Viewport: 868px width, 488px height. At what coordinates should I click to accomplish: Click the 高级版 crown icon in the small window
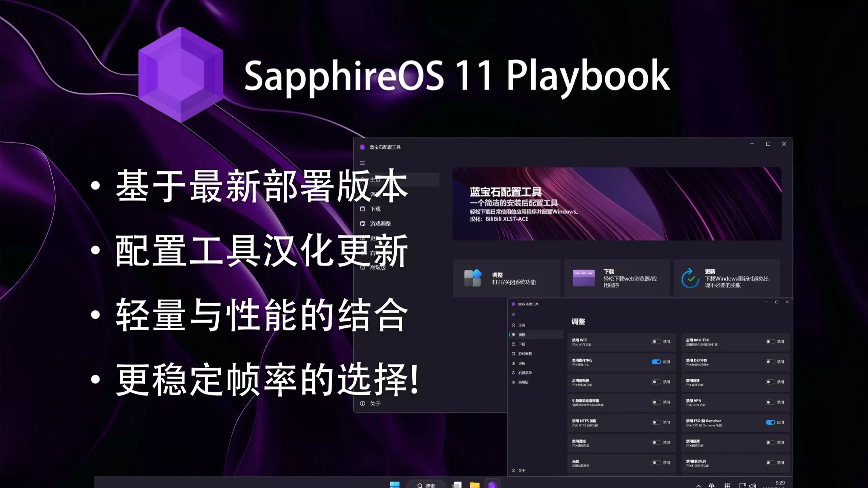513,382
